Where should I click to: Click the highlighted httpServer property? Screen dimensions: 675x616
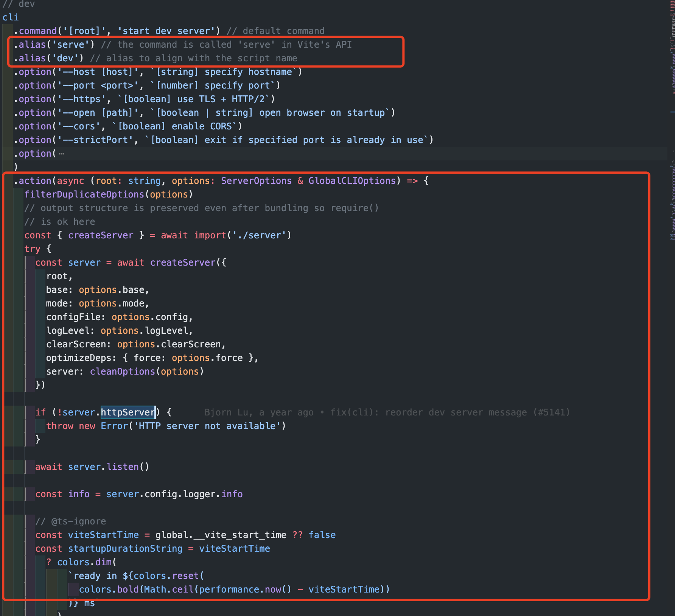click(128, 412)
